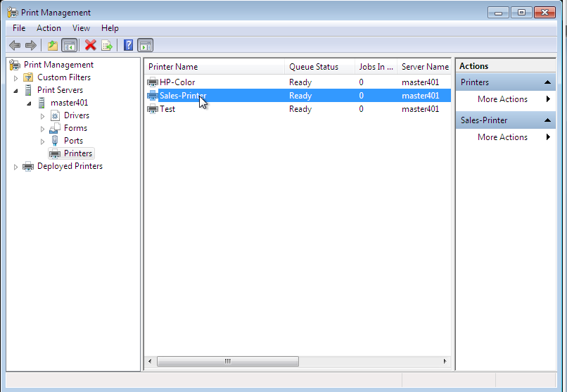Click the horizontal scrollbar thumb
The height and width of the screenshot is (392, 567).
tap(228, 361)
